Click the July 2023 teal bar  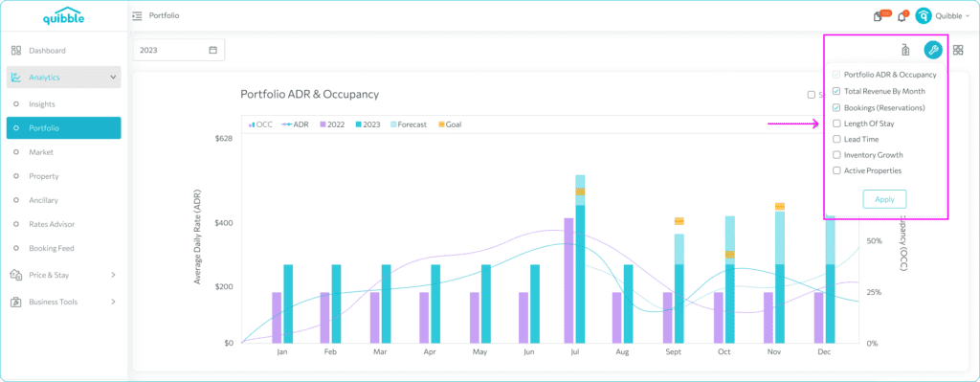pyautogui.click(x=580, y=274)
